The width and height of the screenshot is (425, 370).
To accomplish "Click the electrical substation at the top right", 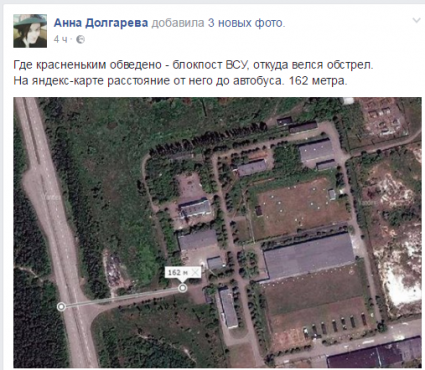I will tap(384, 115).
